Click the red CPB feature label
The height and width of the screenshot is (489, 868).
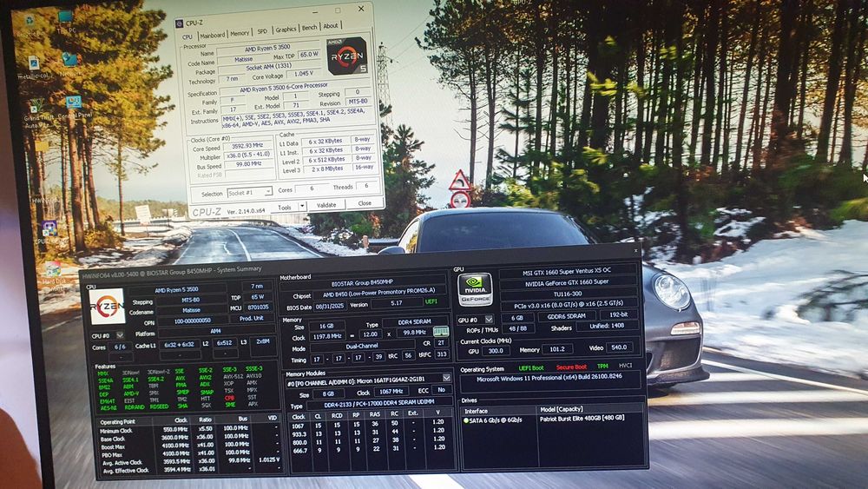[229, 398]
